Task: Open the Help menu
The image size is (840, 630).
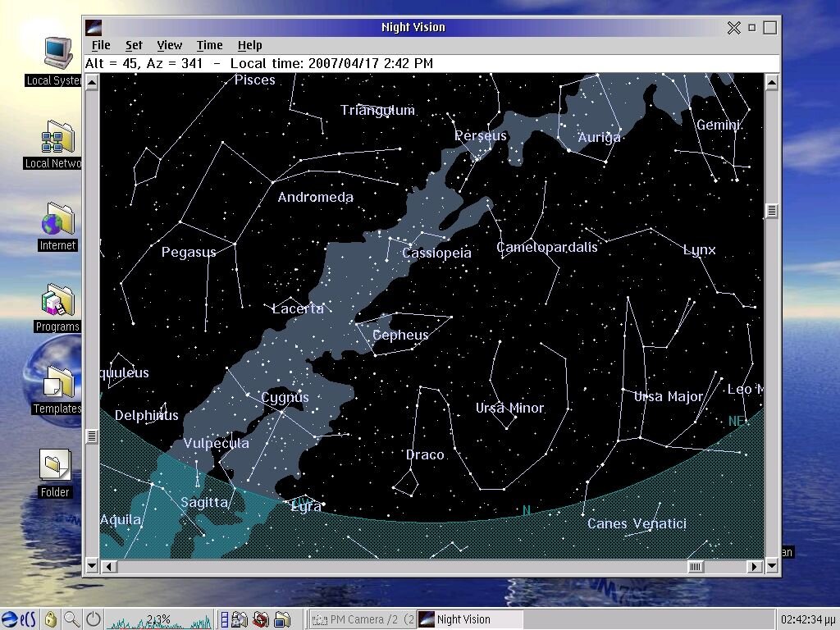Action: coord(249,45)
